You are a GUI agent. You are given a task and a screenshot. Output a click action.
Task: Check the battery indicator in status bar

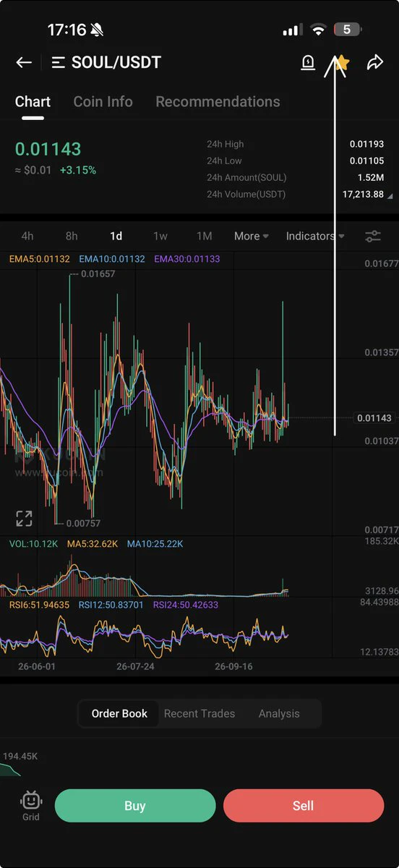coord(348,30)
